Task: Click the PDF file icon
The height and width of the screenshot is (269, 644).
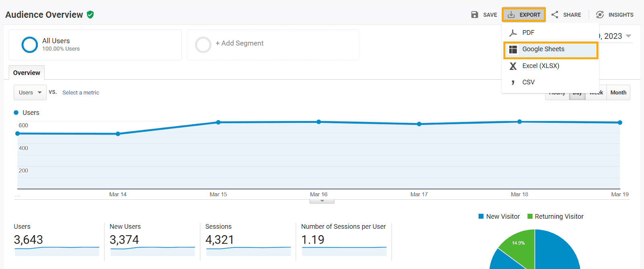Action: click(513, 33)
